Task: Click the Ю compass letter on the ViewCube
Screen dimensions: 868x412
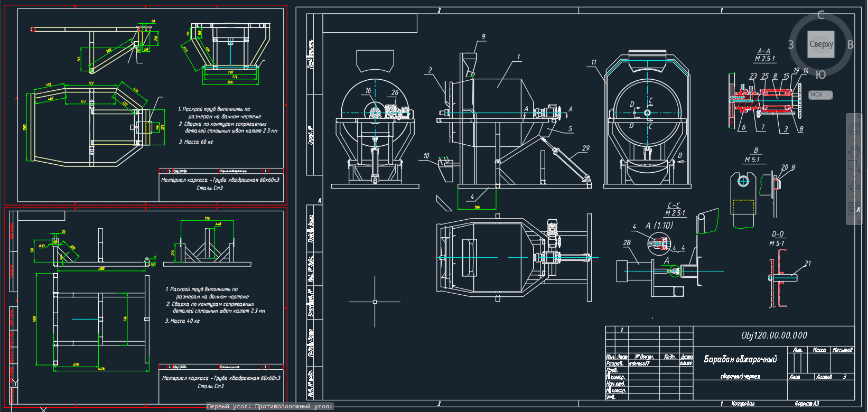Action: coord(821,75)
